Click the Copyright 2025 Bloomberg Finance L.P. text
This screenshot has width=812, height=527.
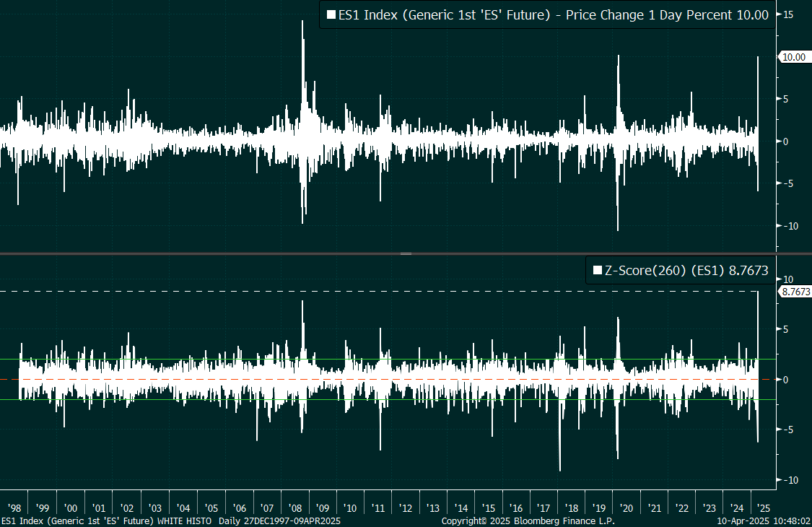(528, 521)
